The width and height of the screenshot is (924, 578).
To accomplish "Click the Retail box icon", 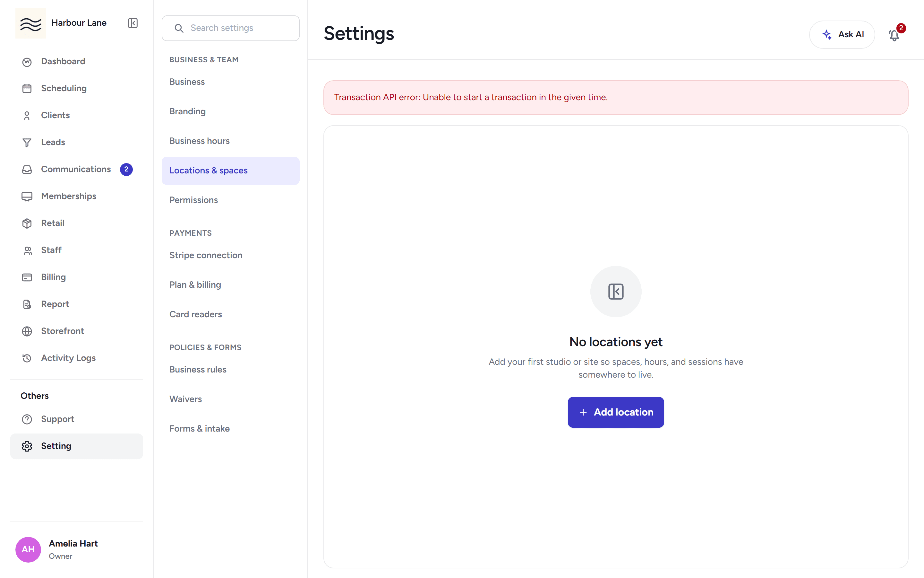I will click(27, 223).
